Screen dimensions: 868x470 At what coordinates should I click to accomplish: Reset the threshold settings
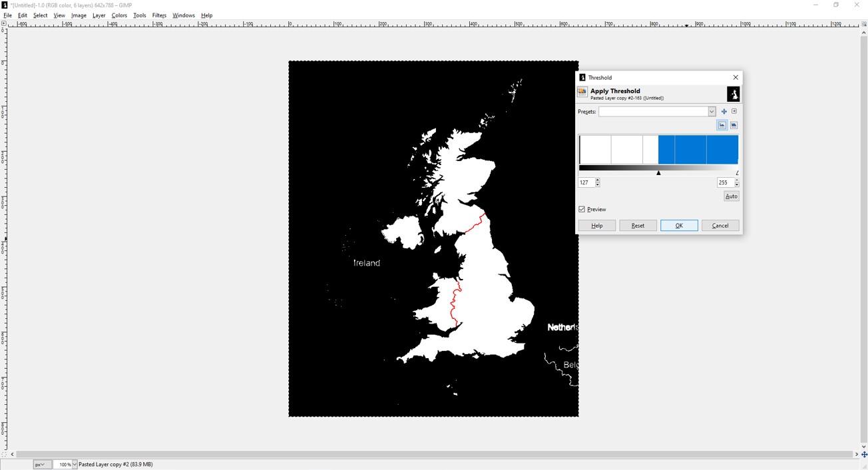[x=638, y=226]
